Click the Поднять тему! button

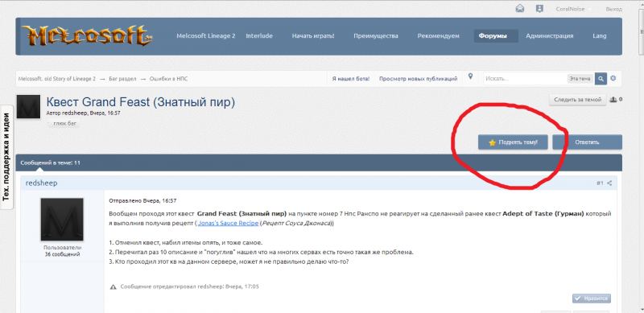click(513, 142)
